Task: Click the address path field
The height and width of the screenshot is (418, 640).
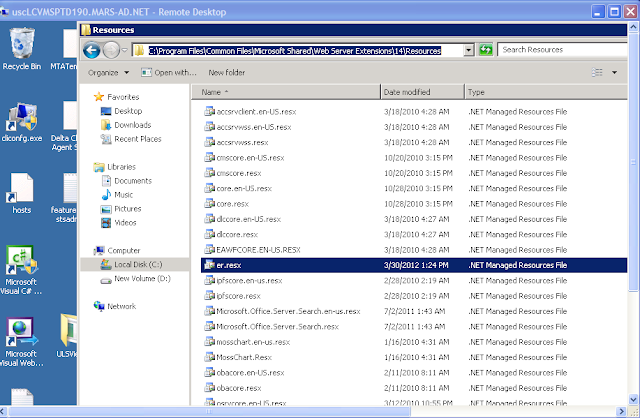Action: pyautogui.click(x=298, y=51)
